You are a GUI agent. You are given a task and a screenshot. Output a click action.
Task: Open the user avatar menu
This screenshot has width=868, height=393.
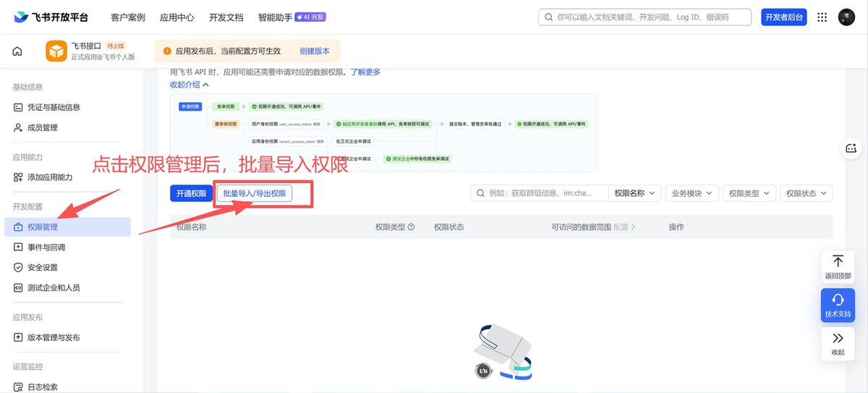tap(846, 17)
